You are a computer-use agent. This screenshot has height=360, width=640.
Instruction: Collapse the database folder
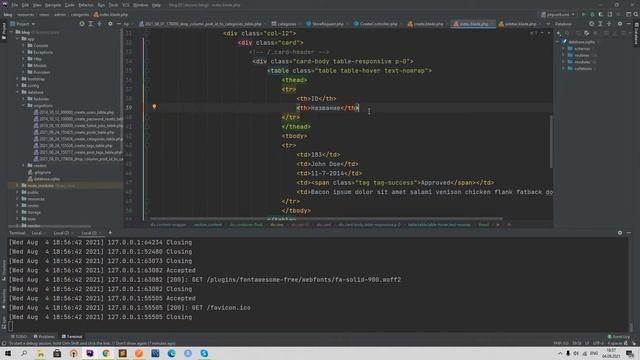18,92
